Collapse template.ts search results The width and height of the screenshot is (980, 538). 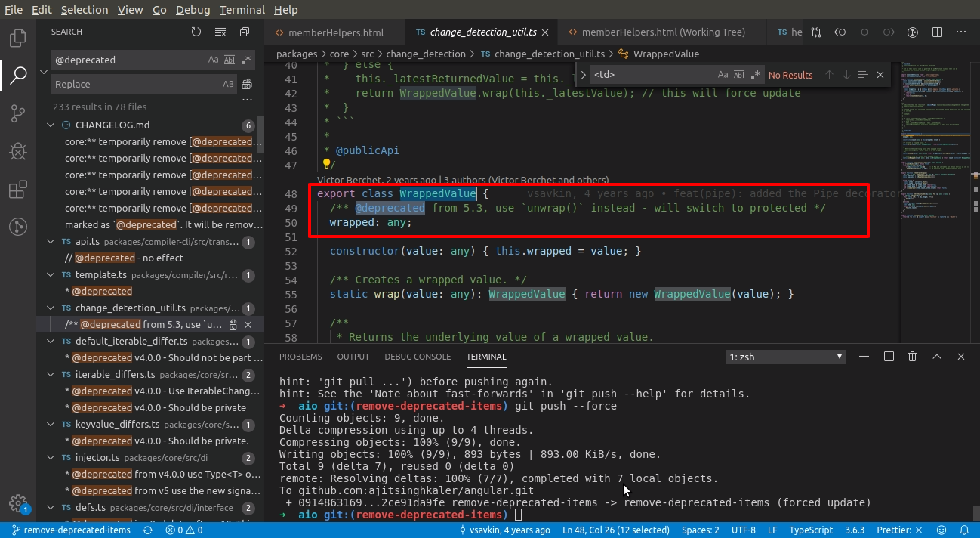pyautogui.click(x=51, y=274)
